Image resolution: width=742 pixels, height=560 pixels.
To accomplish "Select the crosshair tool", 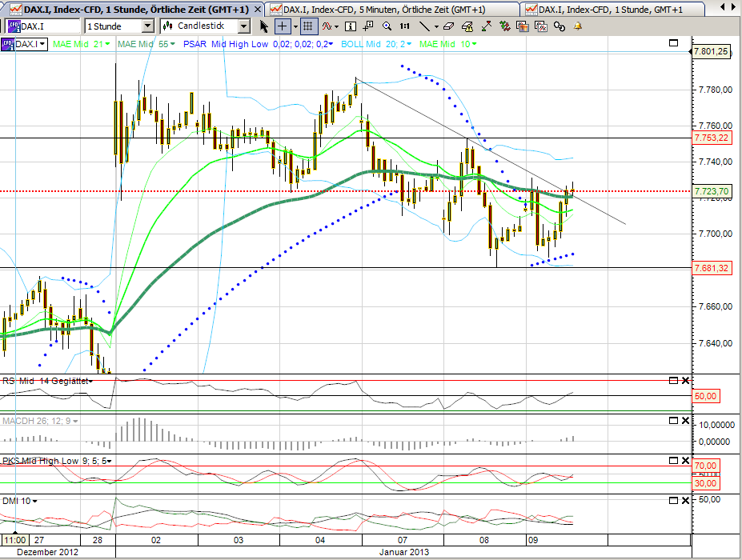I will [283, 26].
